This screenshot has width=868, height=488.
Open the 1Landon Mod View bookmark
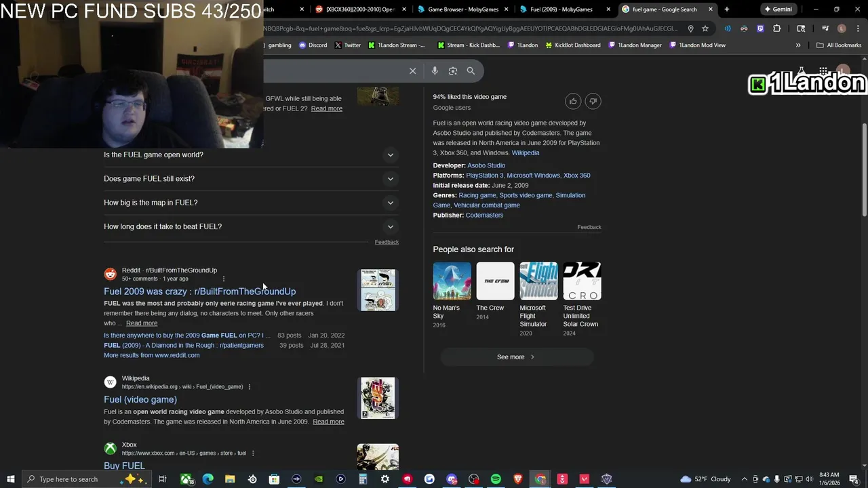point(697,45)
